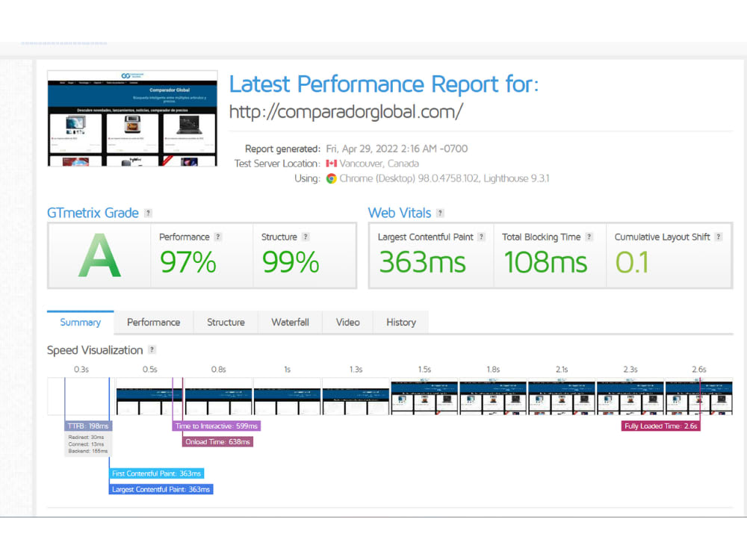Screen dimensions: 747x560
Task: Click the Vancouver, Canada location text
Action: click(x=379, y=164)
